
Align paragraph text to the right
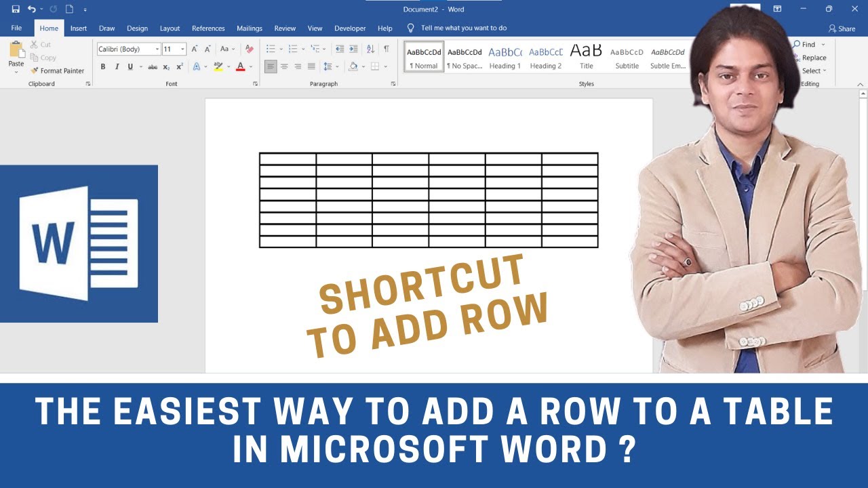298,66
